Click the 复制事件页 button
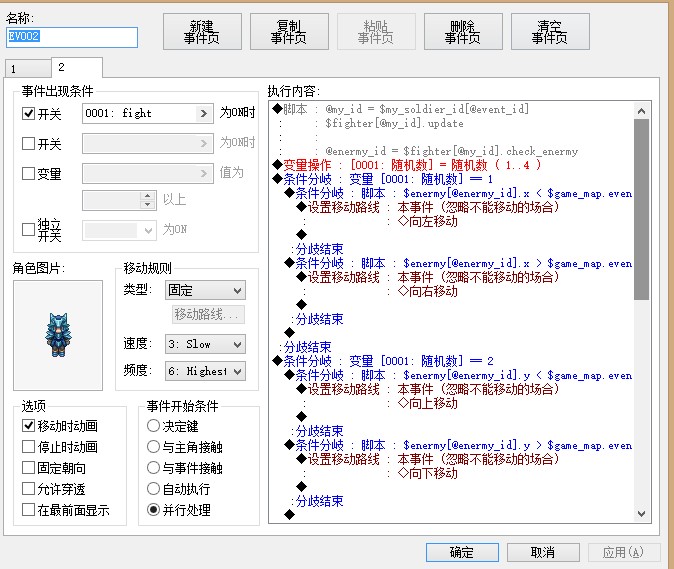 click(289, 32)
